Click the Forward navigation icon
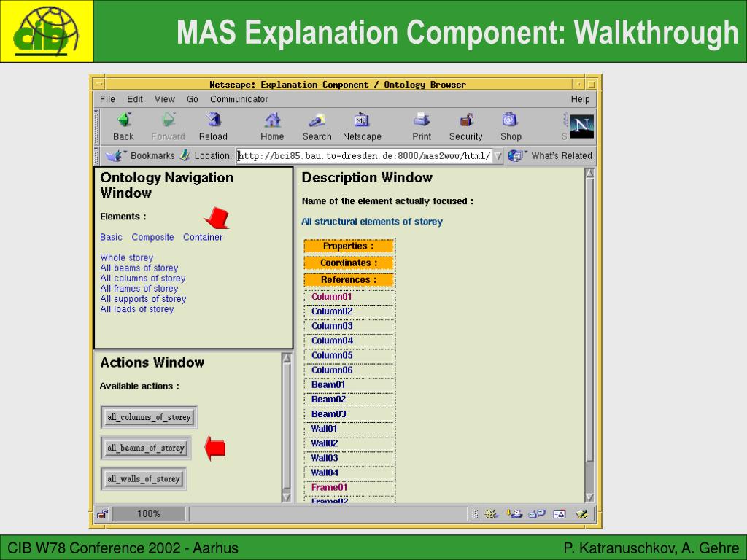This screenshot has width=747, height=560. click(169, 120)
